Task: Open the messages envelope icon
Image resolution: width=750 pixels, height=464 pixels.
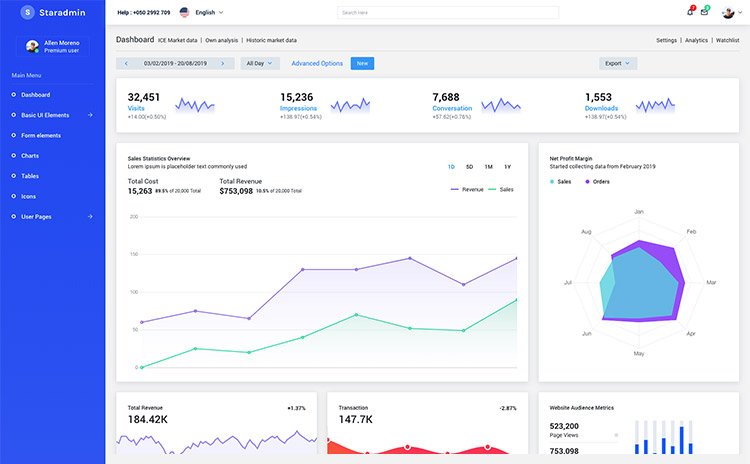Action: [x=704, y=12]
